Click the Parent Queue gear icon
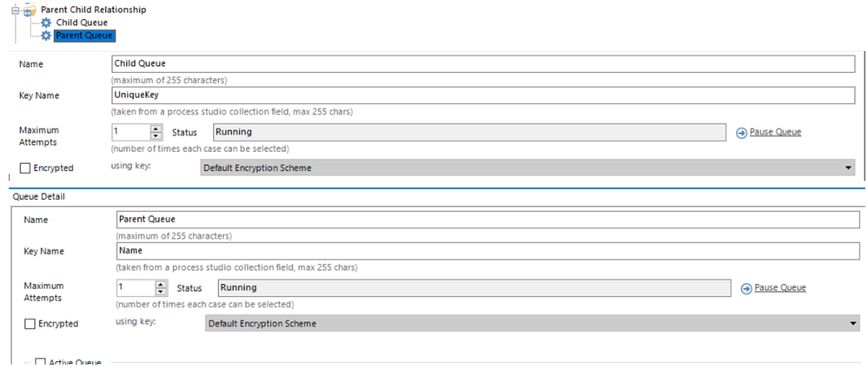The image size is (868, 369). pos(47,36)
